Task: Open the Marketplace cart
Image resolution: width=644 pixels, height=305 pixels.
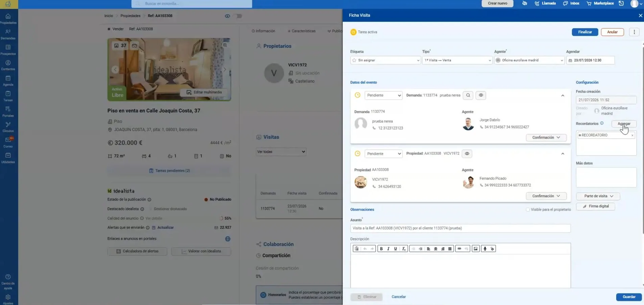Action: pyautogui.click(x=600, y=3)
